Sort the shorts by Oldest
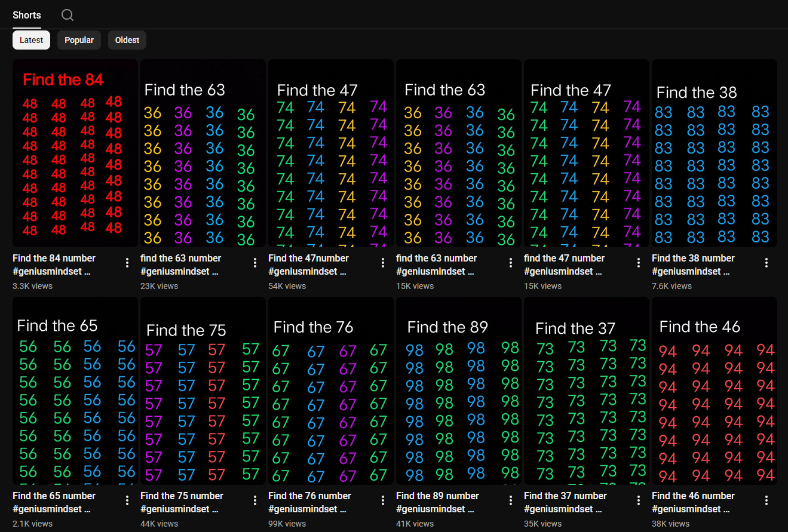 point(127,40)
